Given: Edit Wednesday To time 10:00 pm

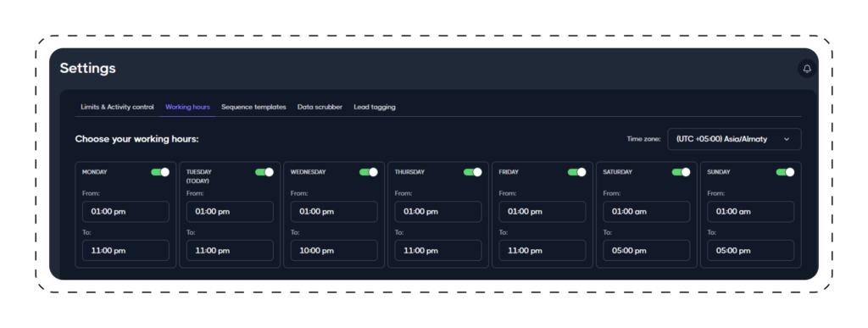Looking at the screenshot, I should click(334, 251).
